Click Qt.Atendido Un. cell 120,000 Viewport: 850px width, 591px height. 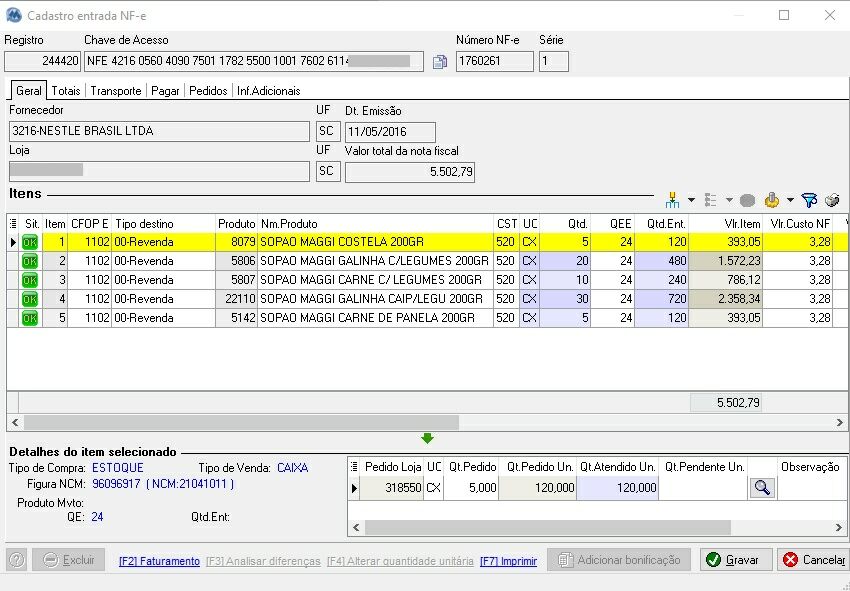pyautogui.click(x=617, y=488)
